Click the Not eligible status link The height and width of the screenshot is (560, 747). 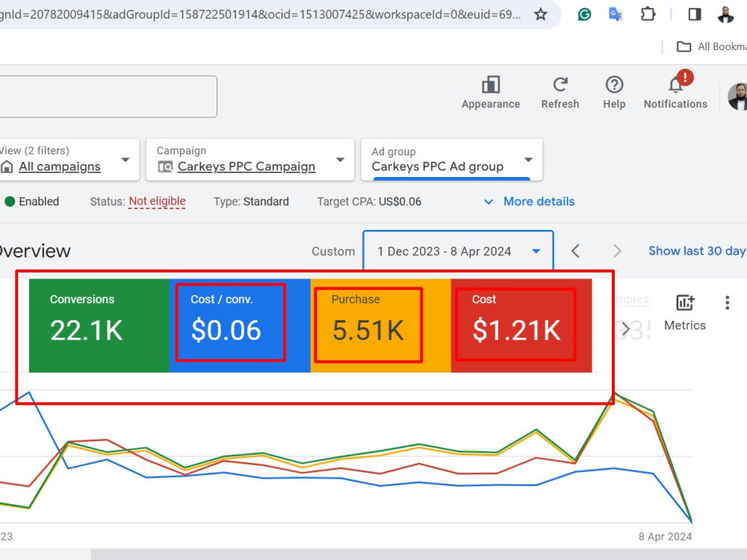157,202
